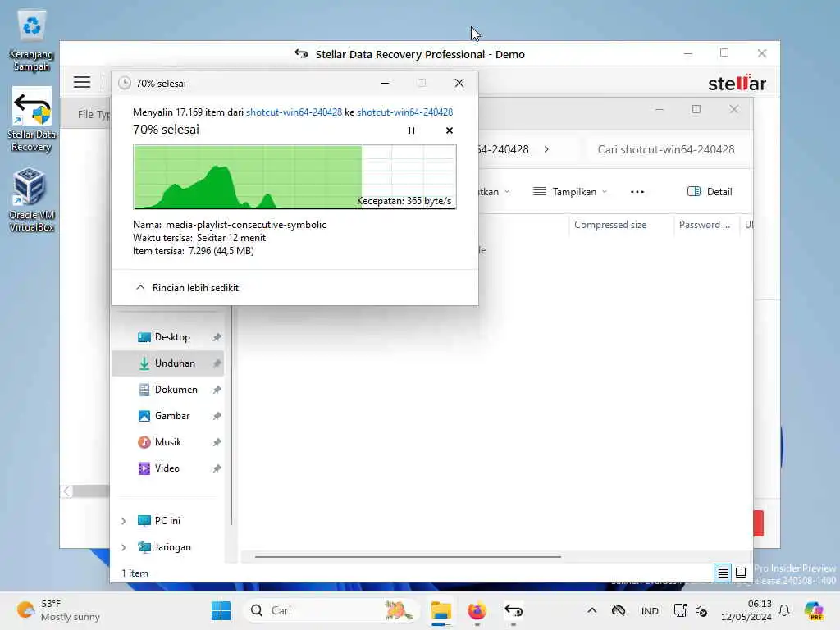Image resolution: width=840 pixels, height=630 pixels.
Task: Expand the Jaringan tree node
Action: [123, 547]
